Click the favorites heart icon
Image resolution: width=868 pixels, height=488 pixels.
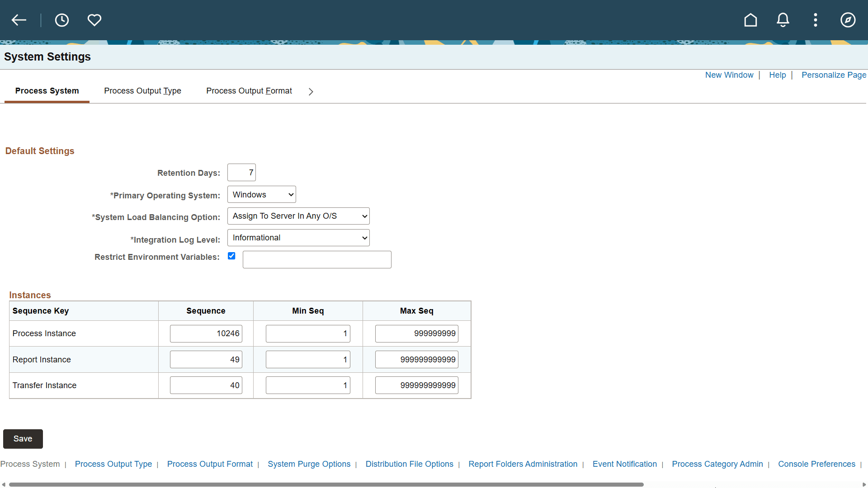[94, 20]
